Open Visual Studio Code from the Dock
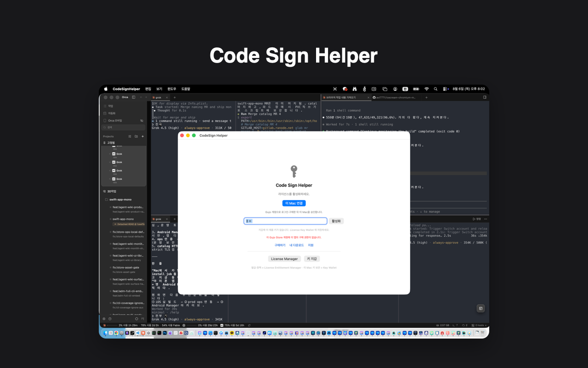This screenshot has height=368, width=588. (138, 333)
